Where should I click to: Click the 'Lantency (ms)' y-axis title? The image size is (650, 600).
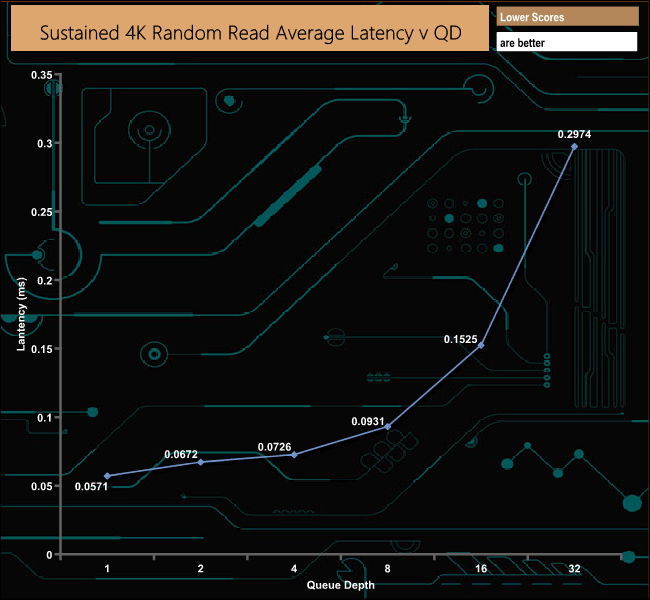21,314
